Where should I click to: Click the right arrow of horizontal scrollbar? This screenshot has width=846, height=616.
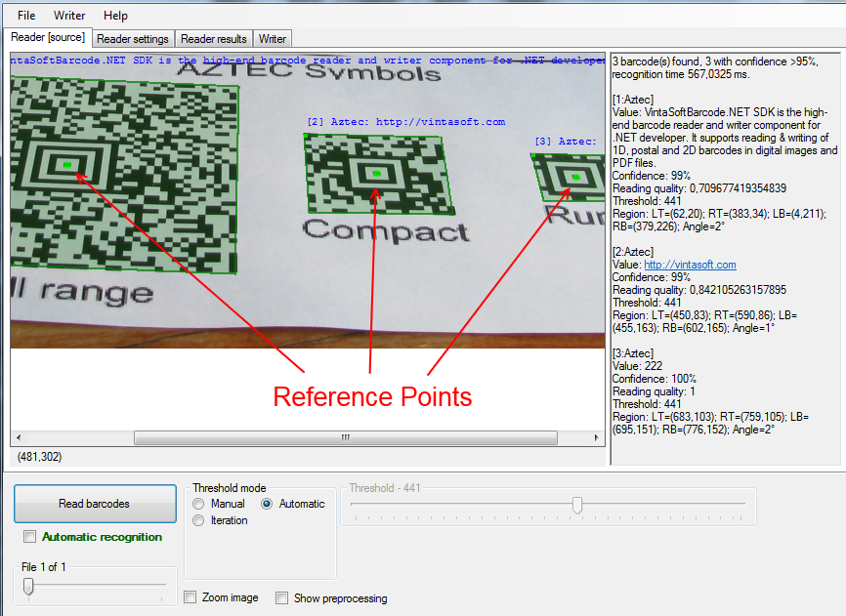[x=596, y=437]
